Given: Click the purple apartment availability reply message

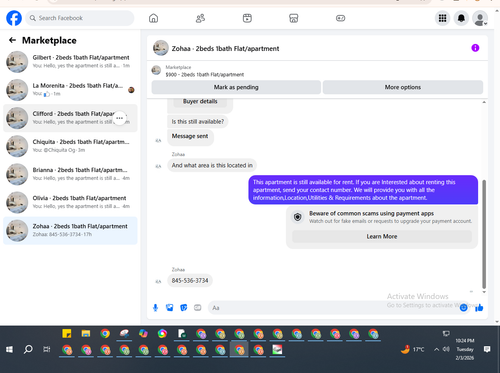Looking at the screenshot, I should click(x=363, y=190).
